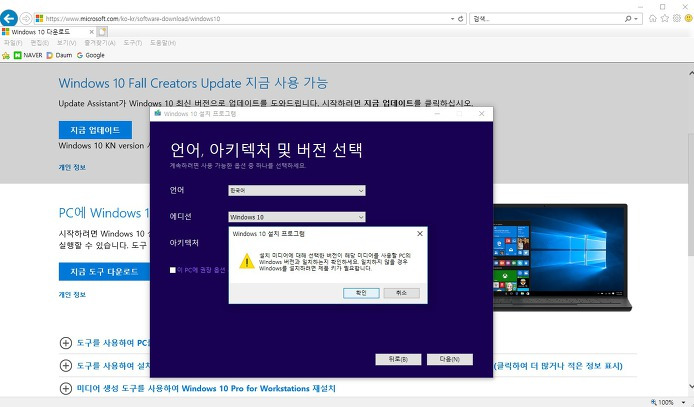Click the 클릭하여 더 많거나 적은 정보 표시 link

tap(558, 366)
